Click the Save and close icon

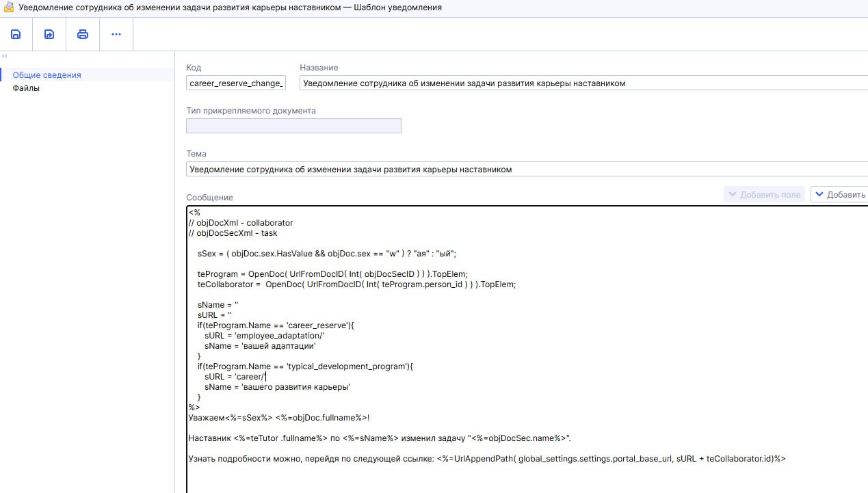click(49, 34)
